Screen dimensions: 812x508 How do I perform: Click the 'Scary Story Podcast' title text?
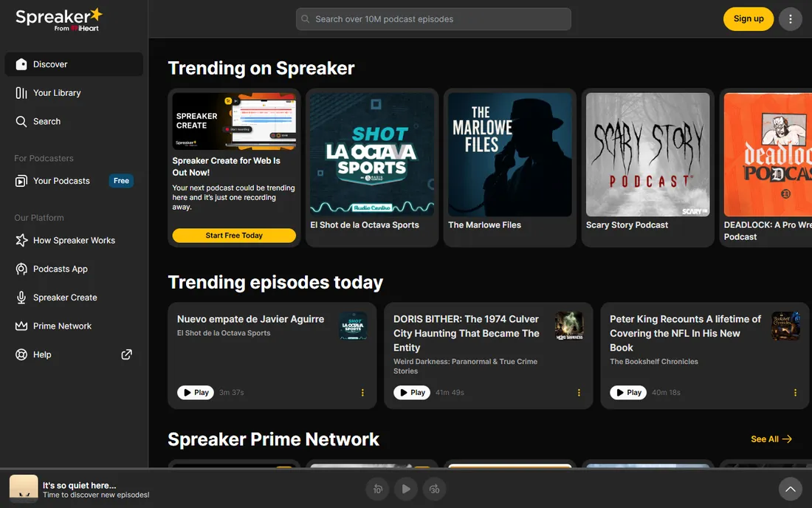point(627,224)
